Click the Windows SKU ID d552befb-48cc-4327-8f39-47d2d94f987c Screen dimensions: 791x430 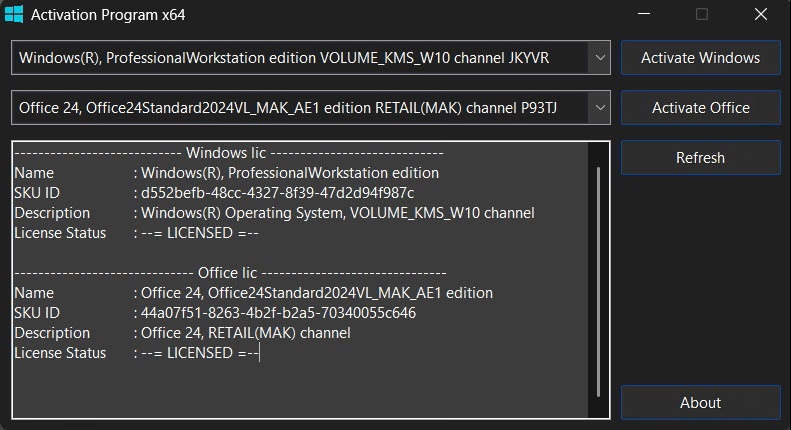(x=277, y=193)
